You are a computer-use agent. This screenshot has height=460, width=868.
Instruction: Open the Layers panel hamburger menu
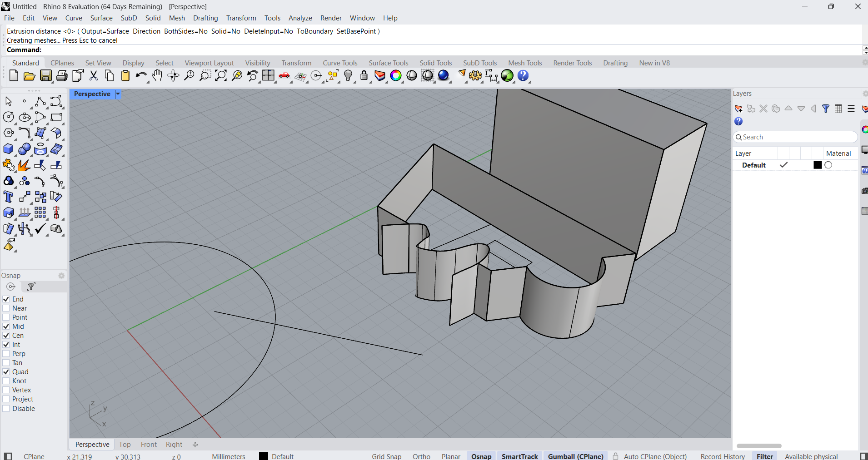pos(850,109)
